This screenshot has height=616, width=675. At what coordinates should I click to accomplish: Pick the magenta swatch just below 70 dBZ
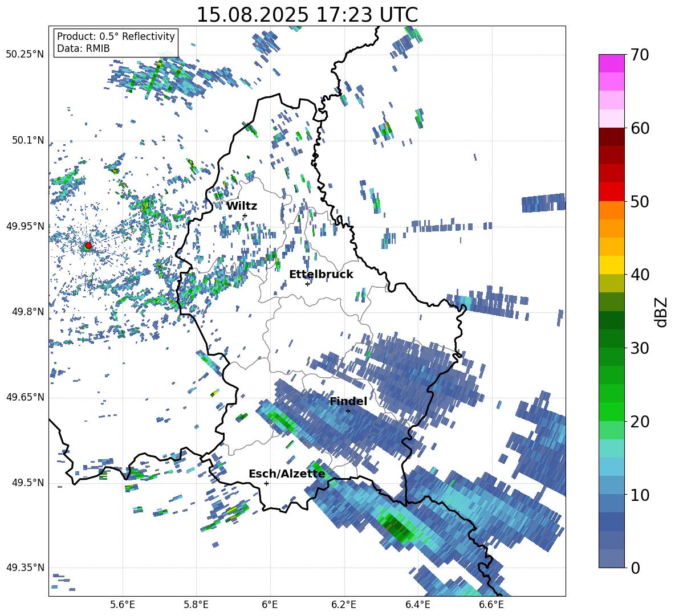pyautogui.click(x=611, y=63)
